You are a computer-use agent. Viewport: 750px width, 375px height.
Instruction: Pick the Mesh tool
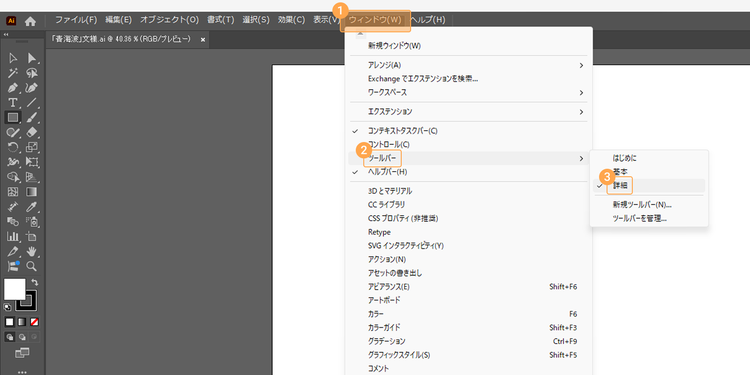13,192
